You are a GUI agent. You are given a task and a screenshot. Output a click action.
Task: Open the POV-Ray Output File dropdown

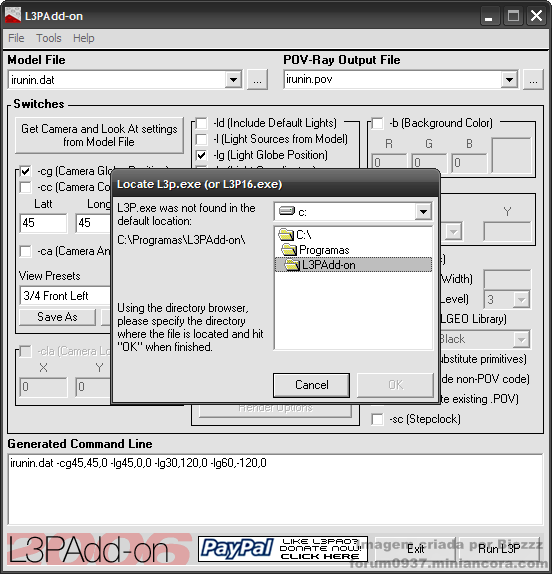tap(509, 79)
